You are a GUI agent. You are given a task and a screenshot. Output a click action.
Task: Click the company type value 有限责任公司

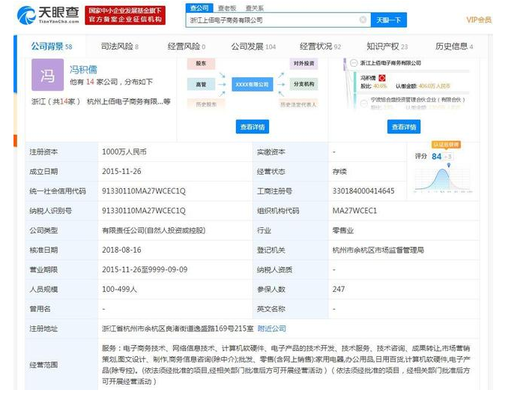154,230
